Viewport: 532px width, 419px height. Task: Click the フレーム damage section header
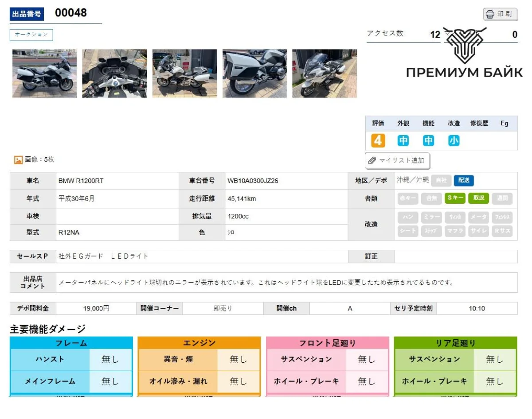click(x=71, y=343)
